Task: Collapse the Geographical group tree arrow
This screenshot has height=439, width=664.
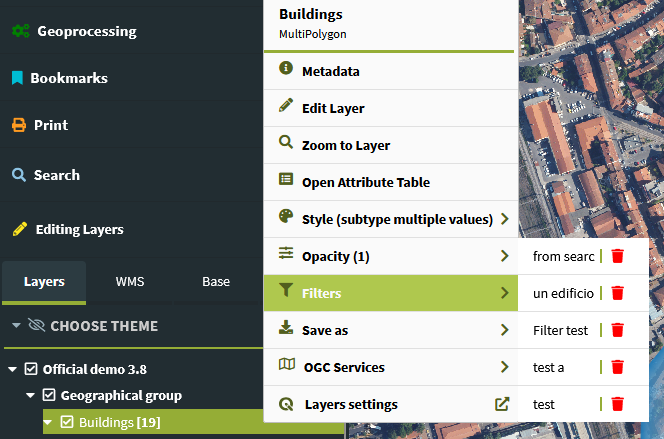Action: click(30, 395)
